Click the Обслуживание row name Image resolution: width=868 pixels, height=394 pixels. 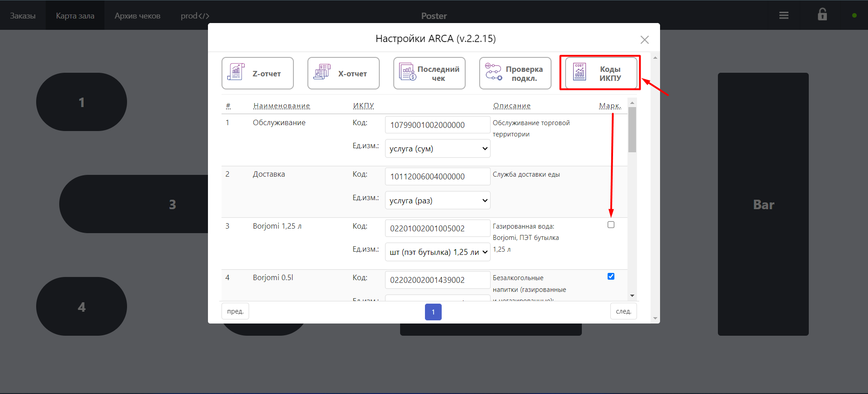point(279,122)
